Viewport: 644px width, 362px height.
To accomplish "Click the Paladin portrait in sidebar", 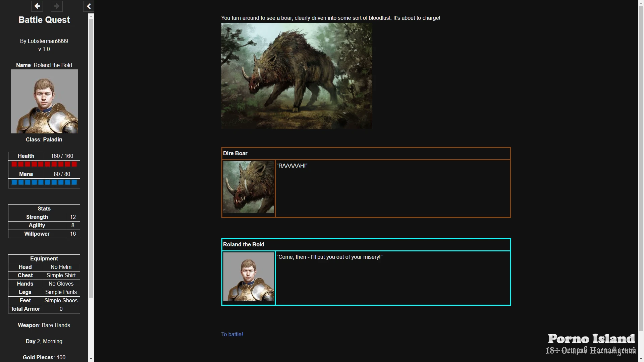I will pyautogui.click(x=44, y=101).
